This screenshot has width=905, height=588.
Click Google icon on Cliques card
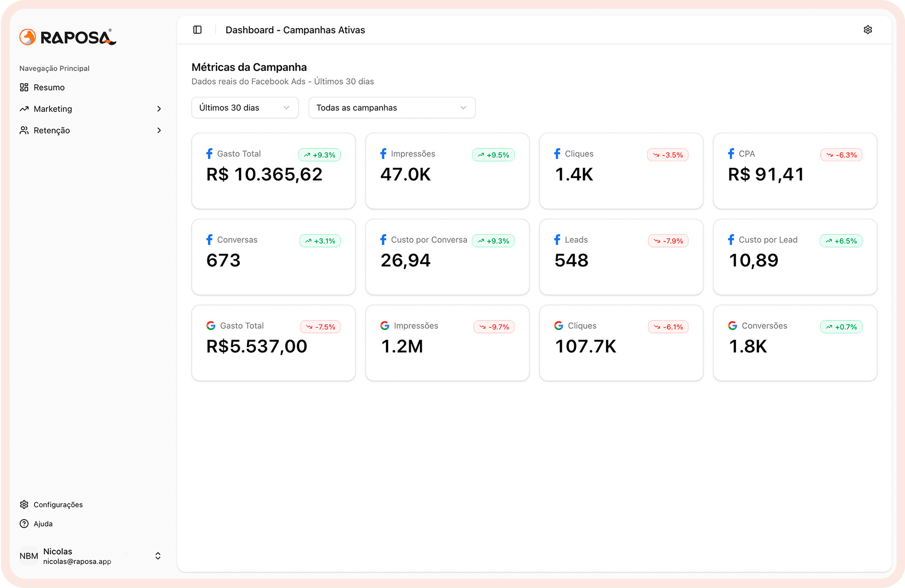(x=559, y=325)
